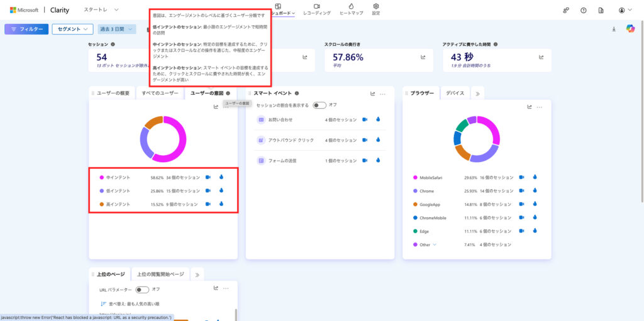Image resolution: width=644 pixels, height=321 pixels.
Task: Open the 過去 3 日間 date range dropdown
Action: 117,29
